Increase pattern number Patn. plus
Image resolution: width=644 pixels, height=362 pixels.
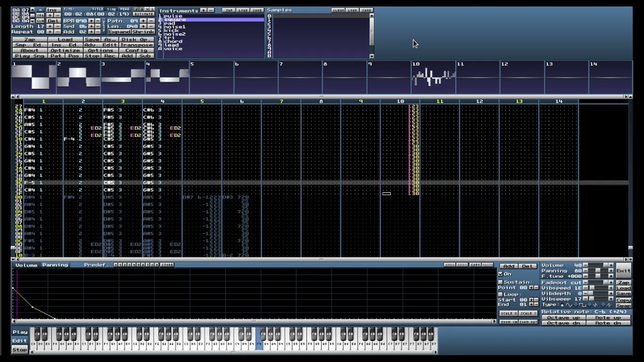(x=143, y=21)
